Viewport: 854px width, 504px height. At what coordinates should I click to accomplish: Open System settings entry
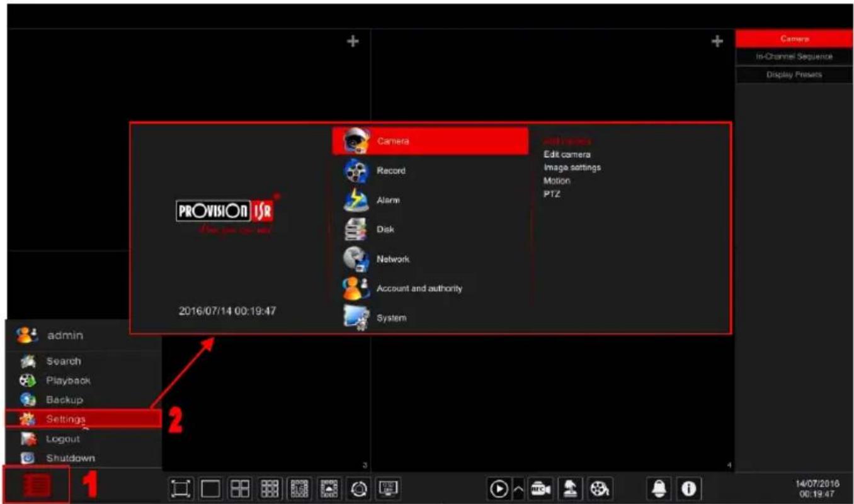tap(430, 318)
